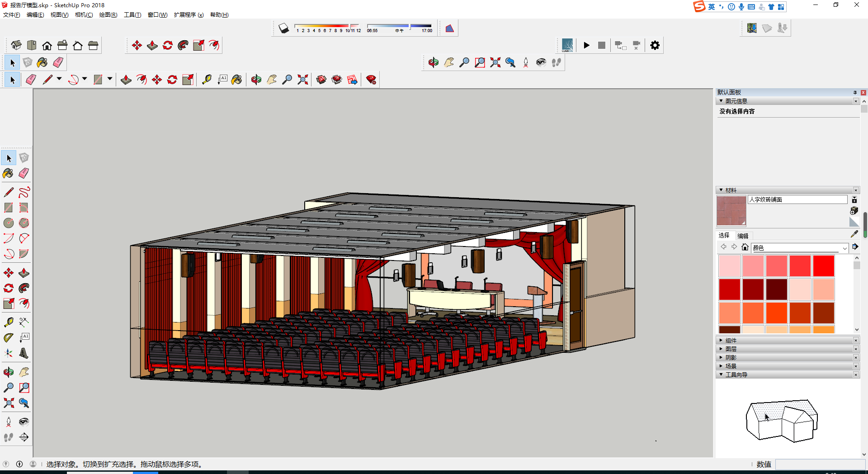
Task: Switch to Front view house icon
Action: [47, 45]
